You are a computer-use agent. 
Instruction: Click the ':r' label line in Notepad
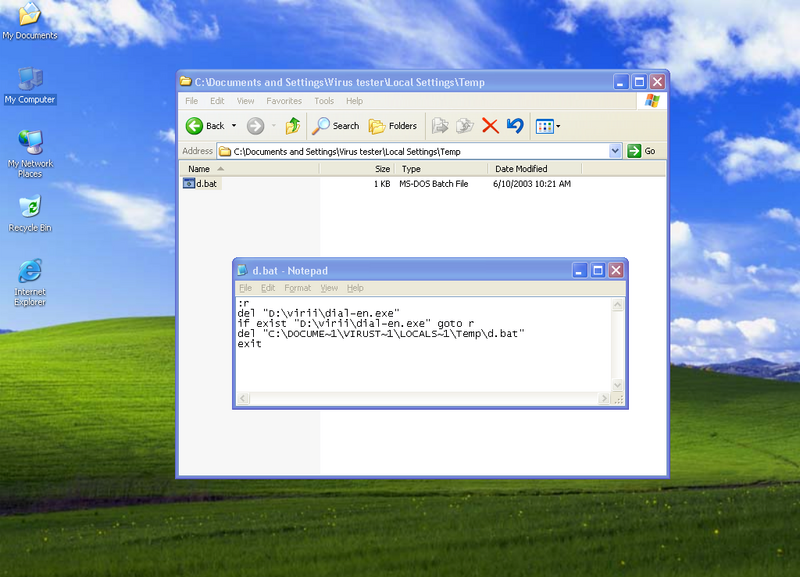pos(243,303)
